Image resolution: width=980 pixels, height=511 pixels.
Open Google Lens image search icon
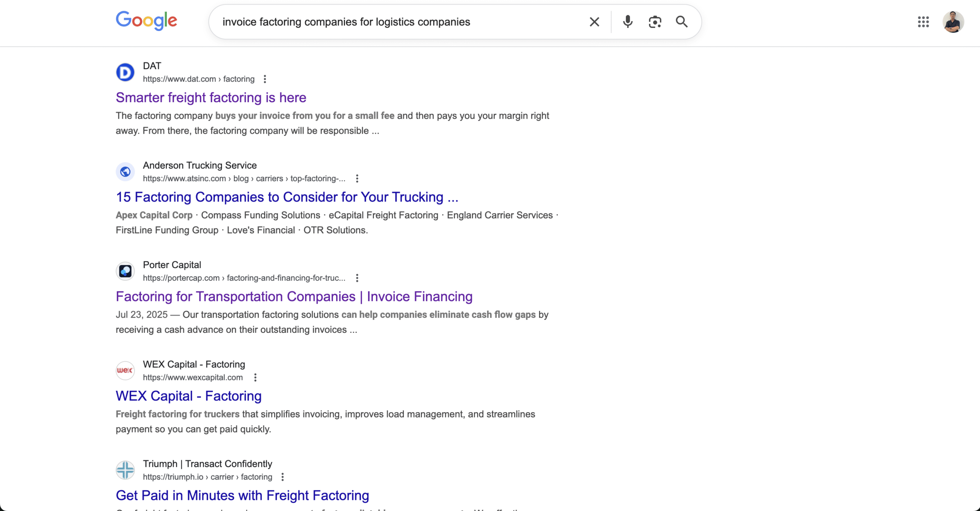[655, 22]
